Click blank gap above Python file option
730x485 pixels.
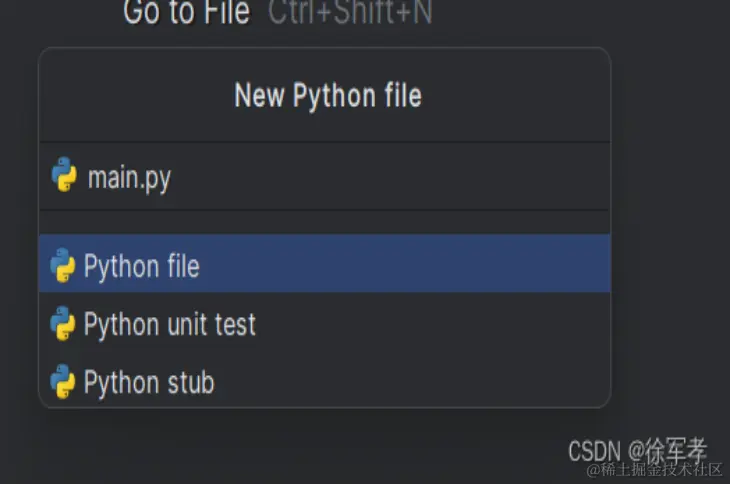[324, 222]
